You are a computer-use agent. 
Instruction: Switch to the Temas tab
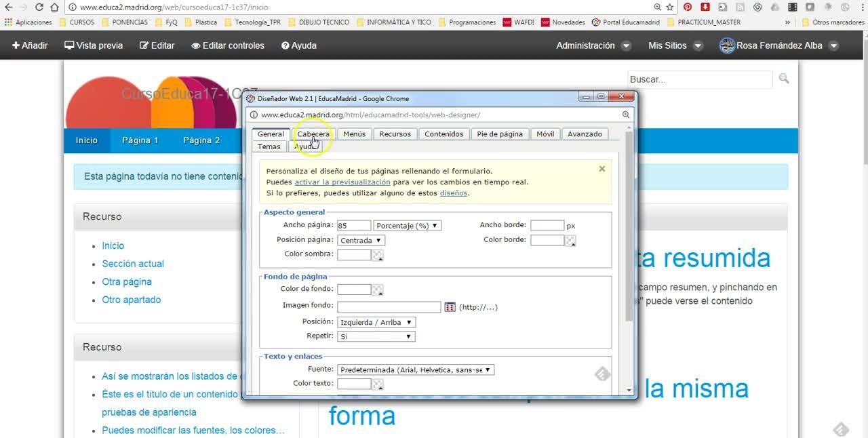click(269, 146)
